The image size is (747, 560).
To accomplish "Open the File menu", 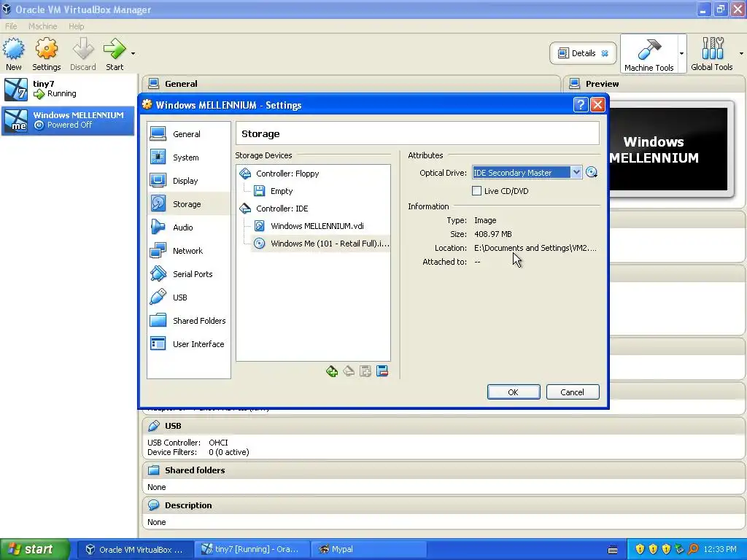I will (x=11, y=26).
